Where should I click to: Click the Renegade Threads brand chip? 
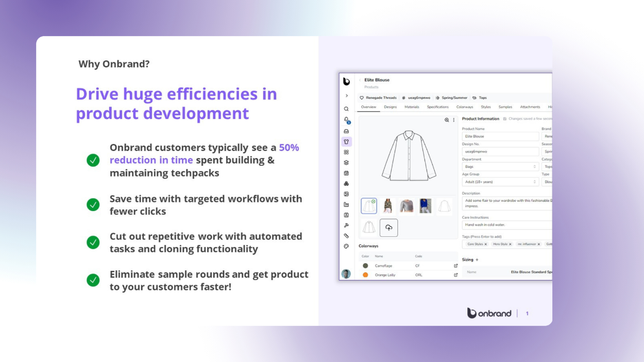point(378,98)
